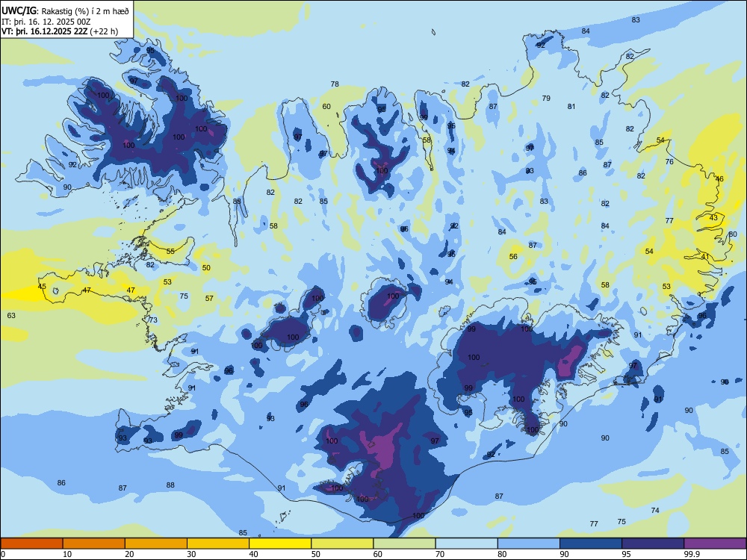
Task: Click the humidity value 81 on the map
Action: (571, 107)
